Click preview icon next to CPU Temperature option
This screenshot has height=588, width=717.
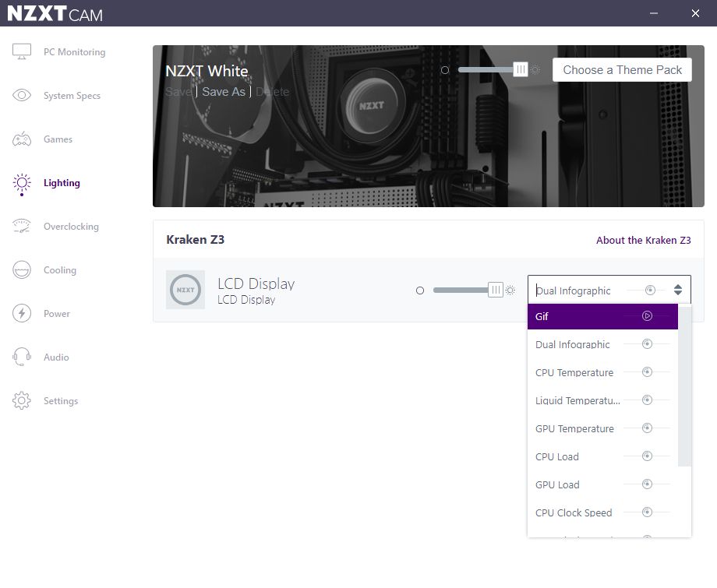click(647, 372)
